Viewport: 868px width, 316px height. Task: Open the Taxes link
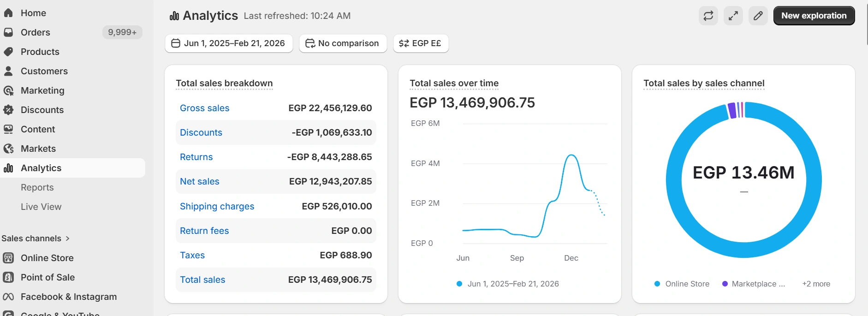192,255
